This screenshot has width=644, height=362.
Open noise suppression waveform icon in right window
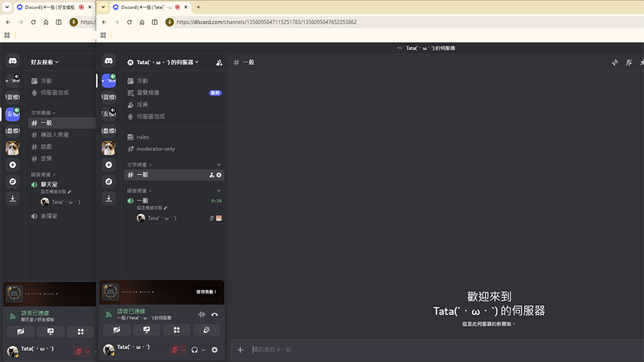click(202, 314)
